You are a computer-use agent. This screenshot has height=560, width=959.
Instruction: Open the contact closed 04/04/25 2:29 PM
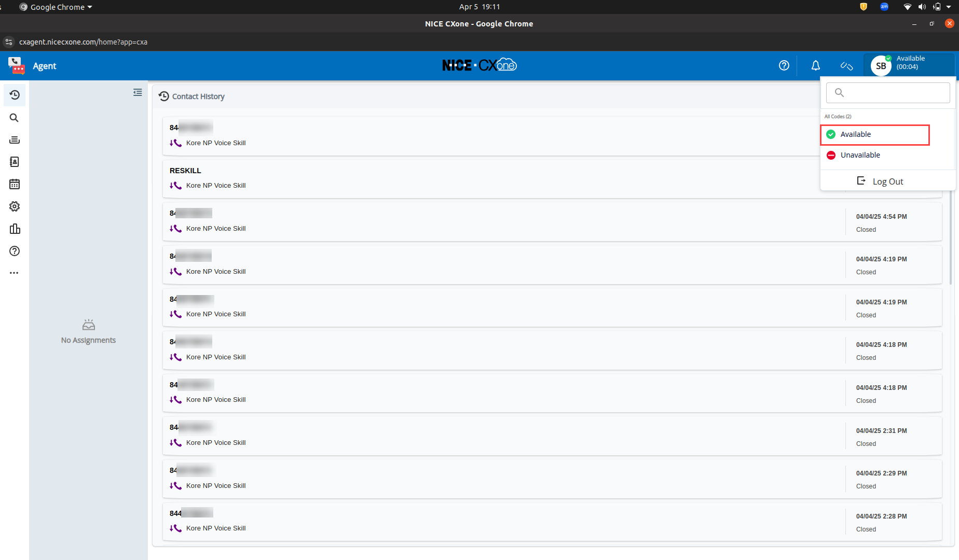552,479
